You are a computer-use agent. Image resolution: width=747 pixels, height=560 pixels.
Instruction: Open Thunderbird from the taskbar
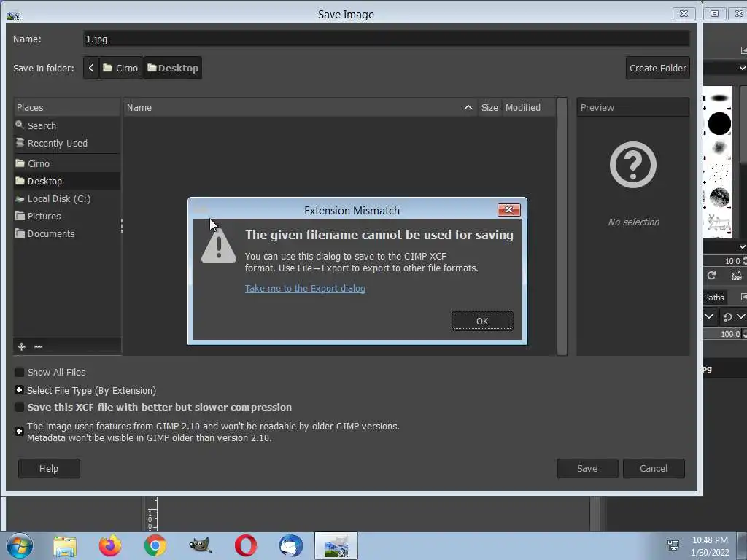click(290, 545)
